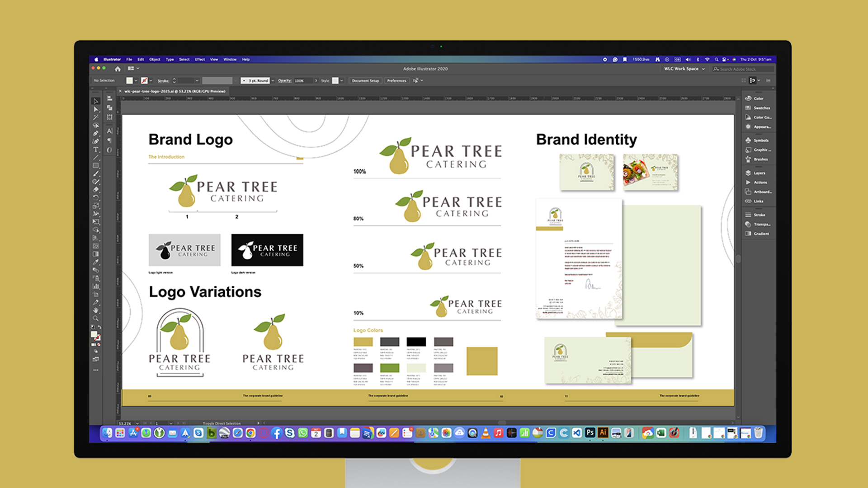
Task: Select the Type tool
Action: click(96, 149)
